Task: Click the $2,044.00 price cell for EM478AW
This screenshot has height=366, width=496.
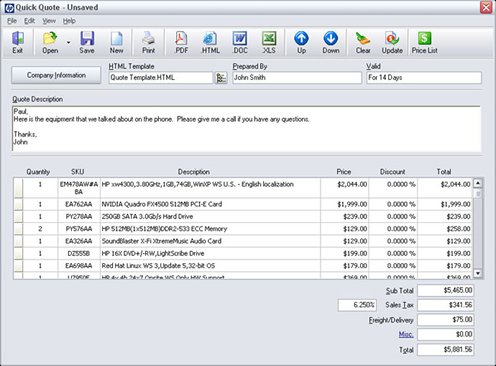Action: (344, 188)
